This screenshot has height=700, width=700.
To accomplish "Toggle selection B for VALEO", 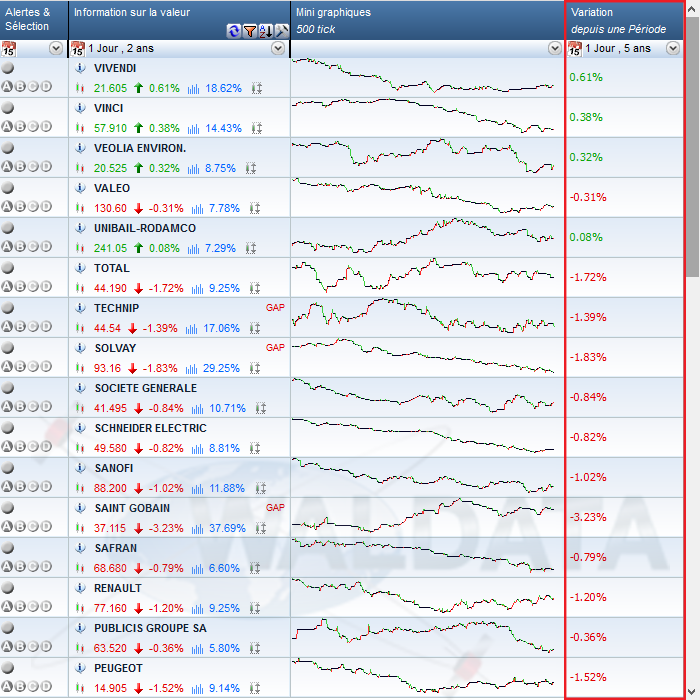I will point(20,206).
